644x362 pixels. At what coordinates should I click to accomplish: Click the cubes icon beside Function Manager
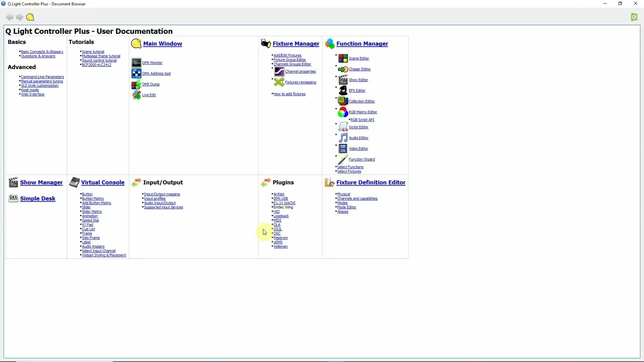point(330,44)
